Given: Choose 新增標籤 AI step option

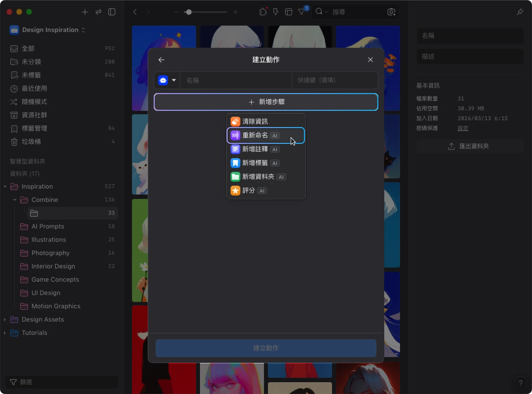Looking at the screenshot, I should tap(255, 163).
